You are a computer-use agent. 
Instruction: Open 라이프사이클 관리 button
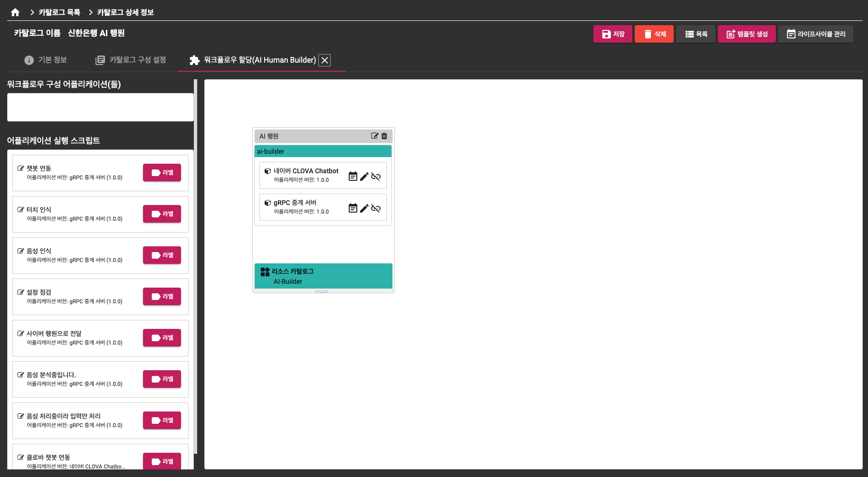[815, 34]
